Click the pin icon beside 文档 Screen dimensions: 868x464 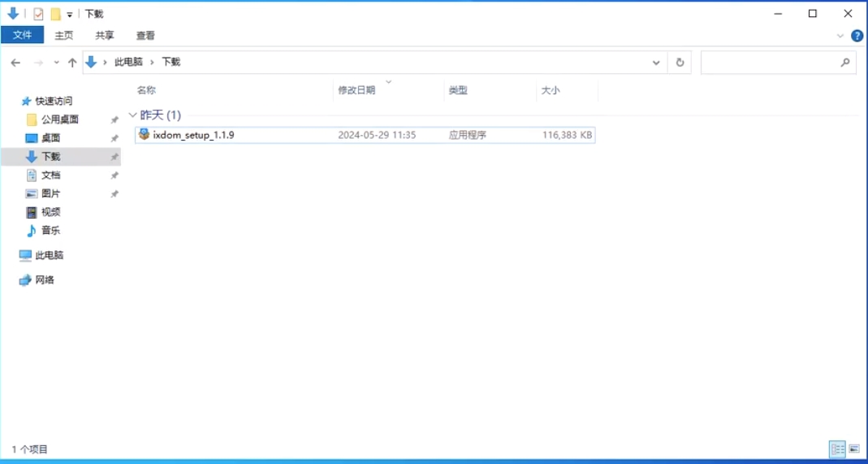pyautogui.click(x=114, y=176)
